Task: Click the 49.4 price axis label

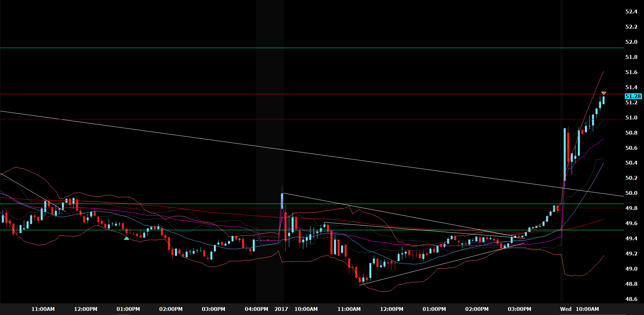Action: coord(631,239)
